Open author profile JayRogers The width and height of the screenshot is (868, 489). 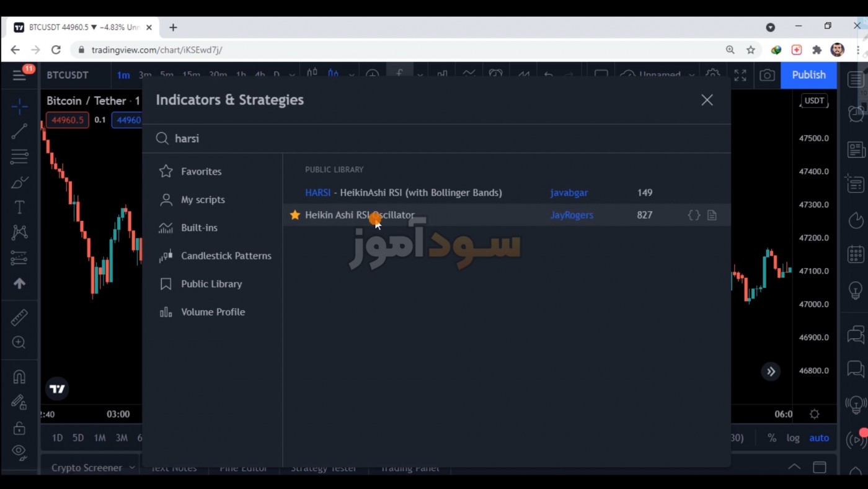572,215
